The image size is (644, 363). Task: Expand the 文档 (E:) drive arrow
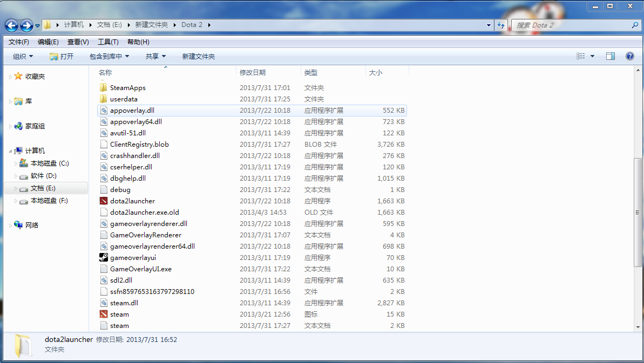coord(16,188)
